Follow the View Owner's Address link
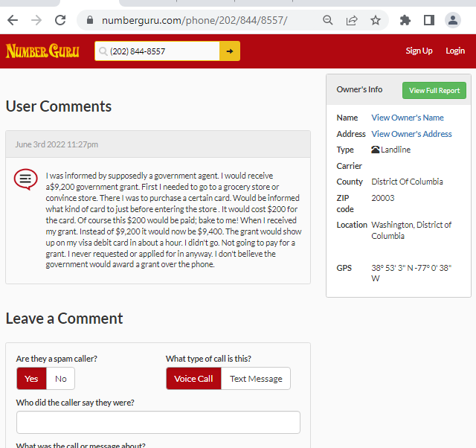The height and width of the screenshot is (448, 476). coord(411,134)
